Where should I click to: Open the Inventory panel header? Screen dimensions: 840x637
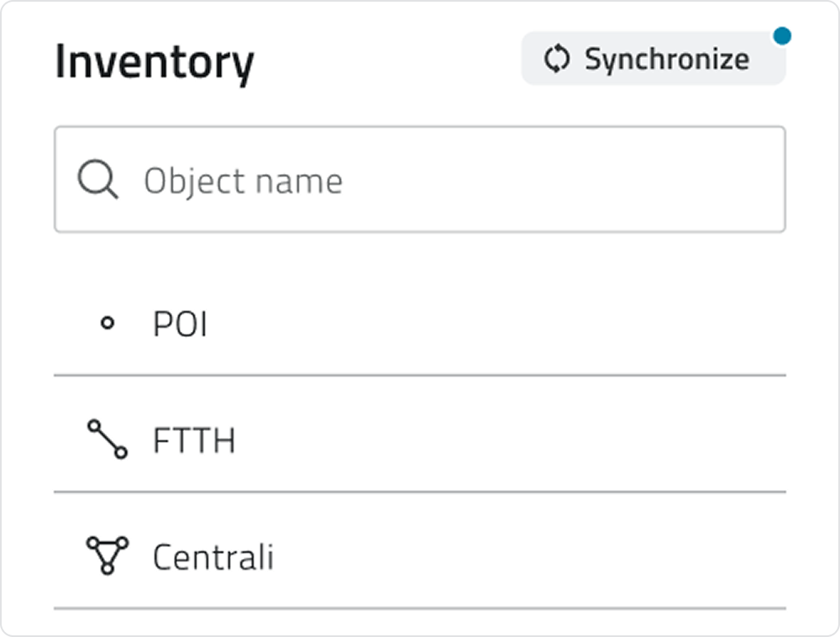click(155, 60)
